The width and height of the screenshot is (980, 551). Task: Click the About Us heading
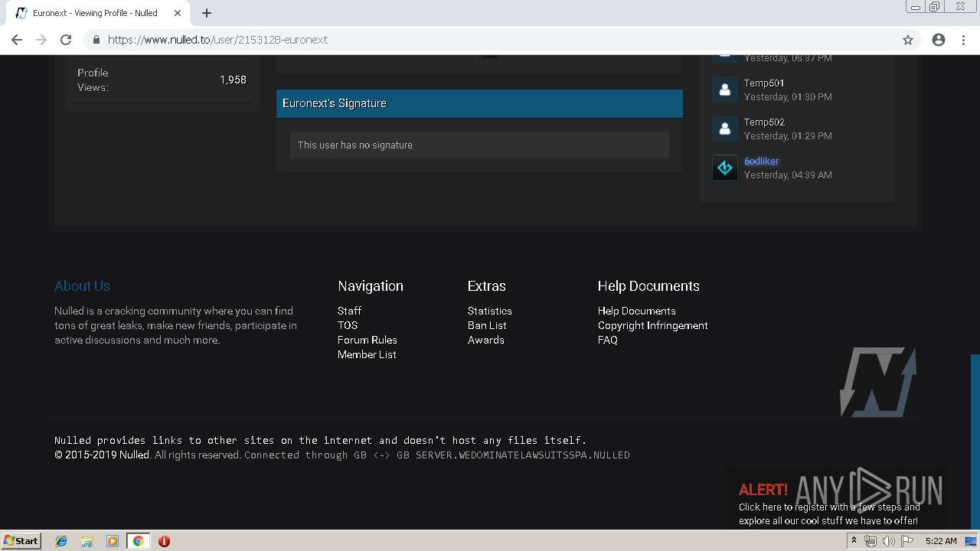tap(82, 285)
